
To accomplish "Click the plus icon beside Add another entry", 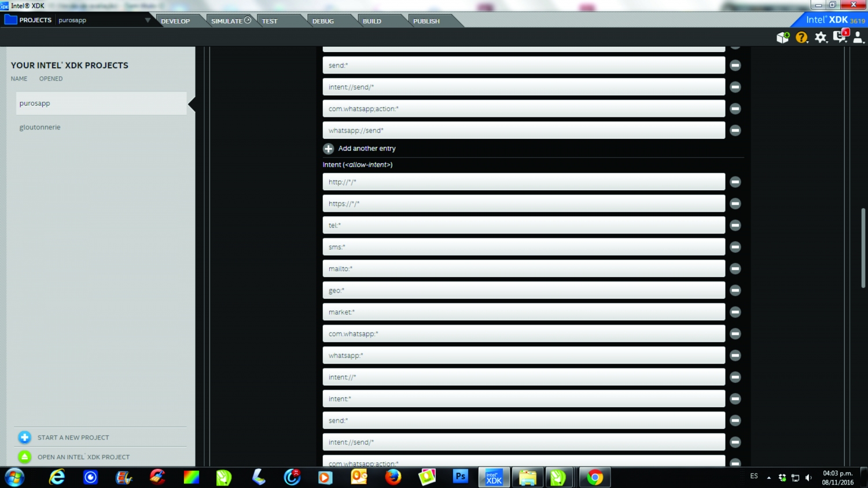I will [328, 149].
